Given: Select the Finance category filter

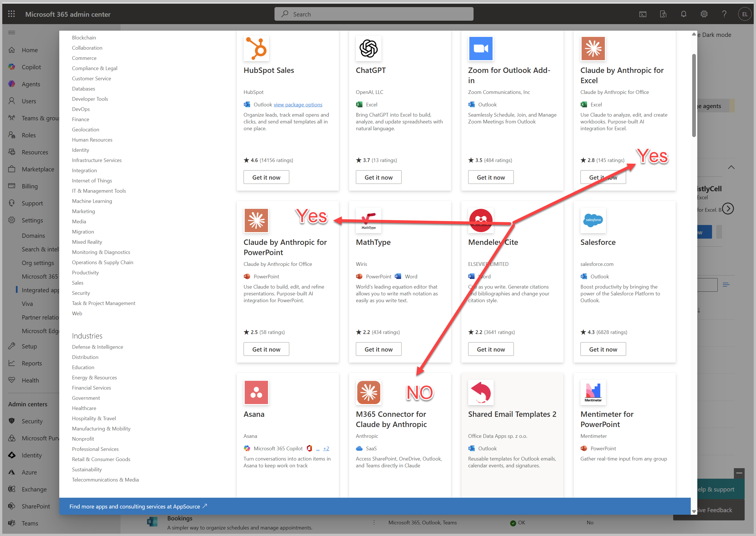Looking at the screenshot, I should click(81, 119).
